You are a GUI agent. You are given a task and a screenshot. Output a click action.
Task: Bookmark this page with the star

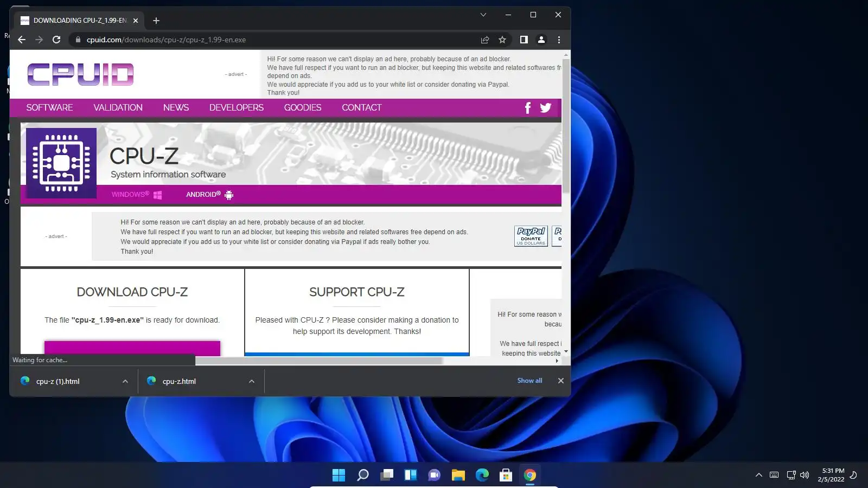502,40
